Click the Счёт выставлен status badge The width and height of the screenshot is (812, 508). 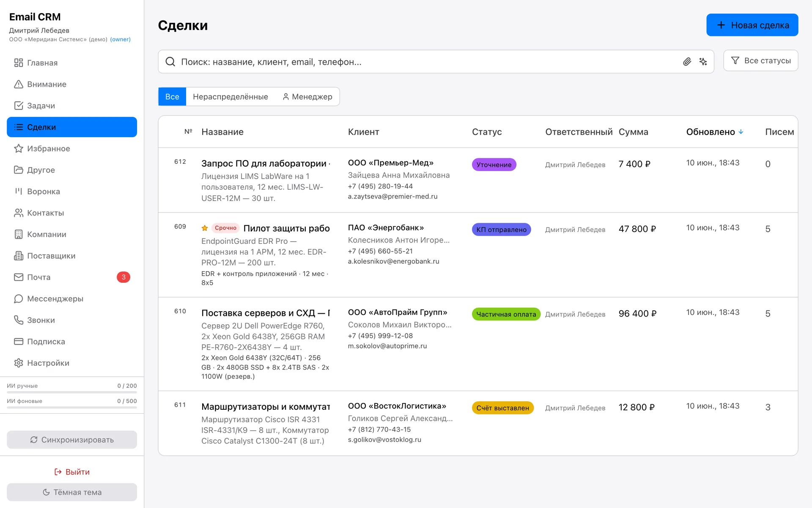tap(502, 408)
